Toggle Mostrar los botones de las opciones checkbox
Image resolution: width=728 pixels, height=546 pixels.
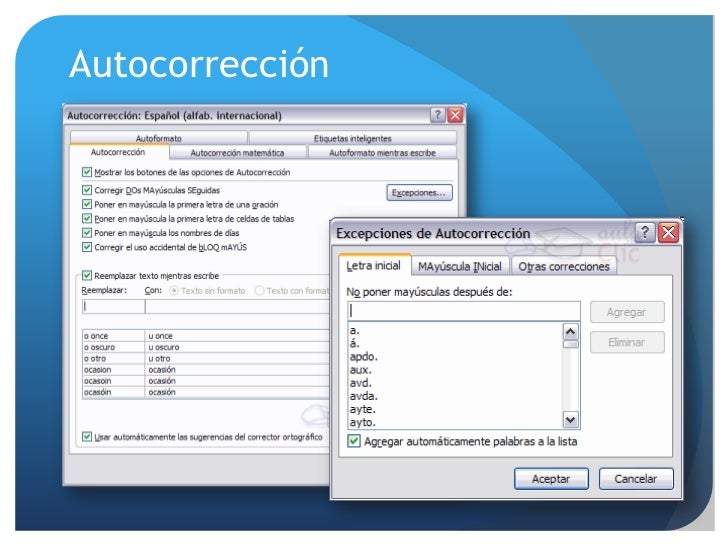(87, 172)
